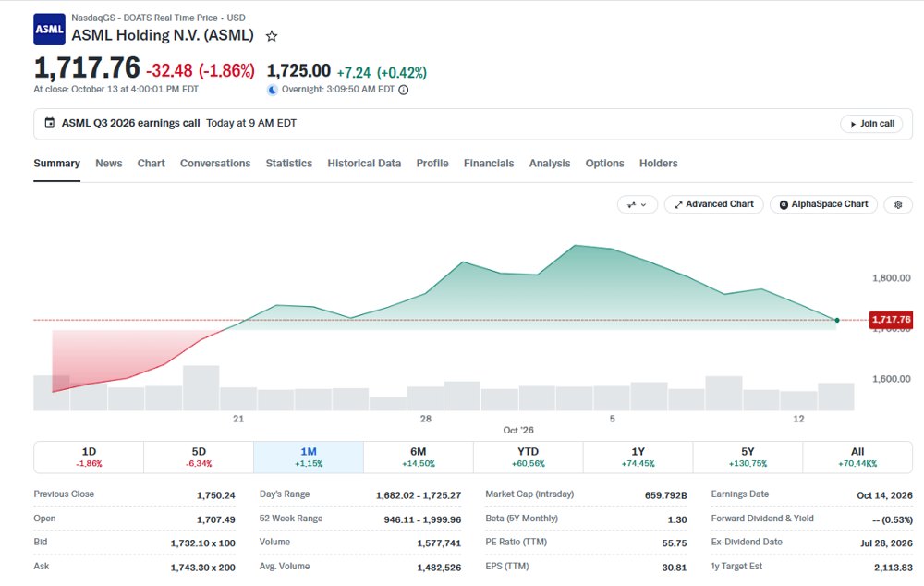Open the Analysis tab
Screen dimensions: 924x586
coord(549,164)
